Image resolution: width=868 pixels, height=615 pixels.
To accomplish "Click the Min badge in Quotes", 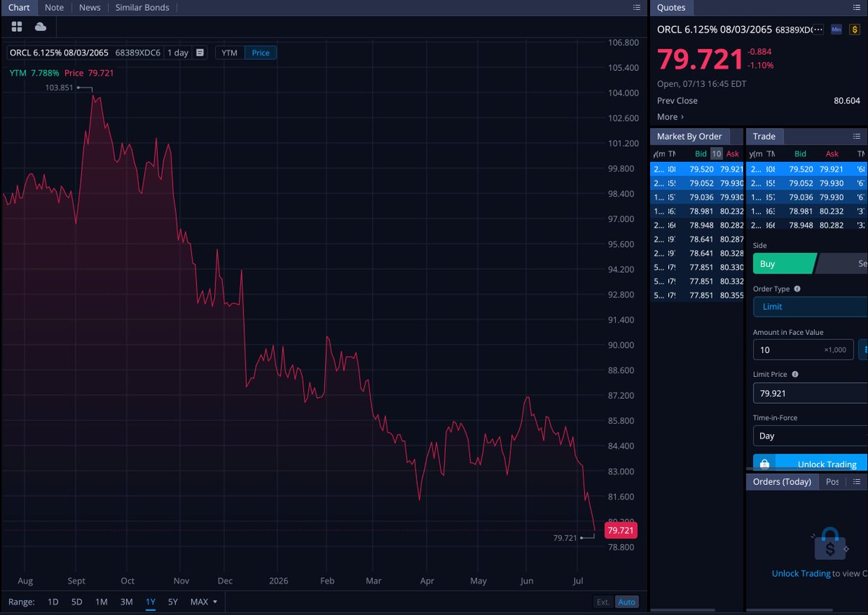I will (836, 30).
